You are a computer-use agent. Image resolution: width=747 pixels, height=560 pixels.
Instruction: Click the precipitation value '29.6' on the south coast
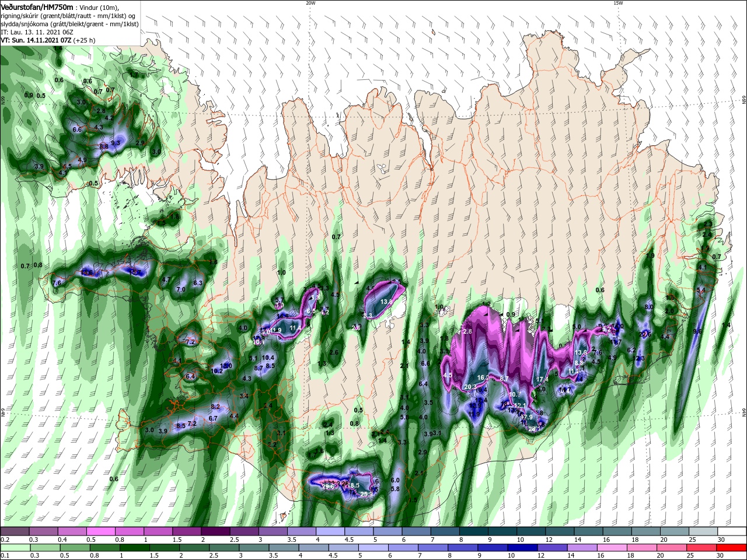point(328,487)
